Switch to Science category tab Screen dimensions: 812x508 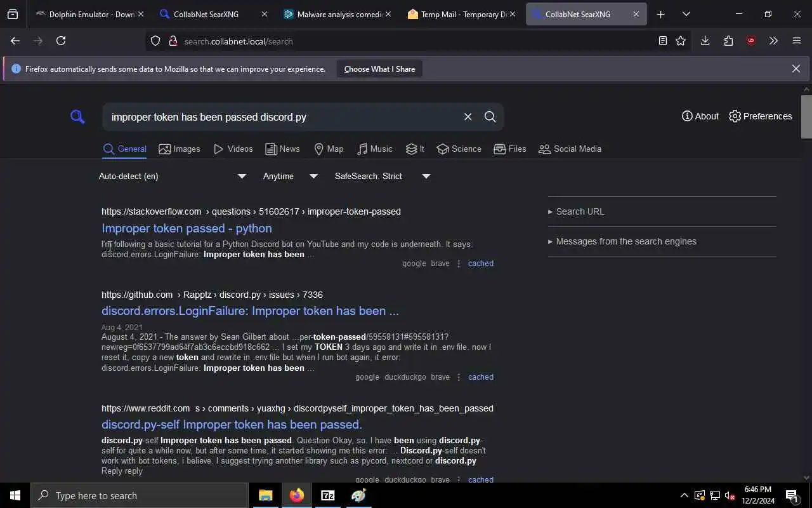[x=459, y=149]
